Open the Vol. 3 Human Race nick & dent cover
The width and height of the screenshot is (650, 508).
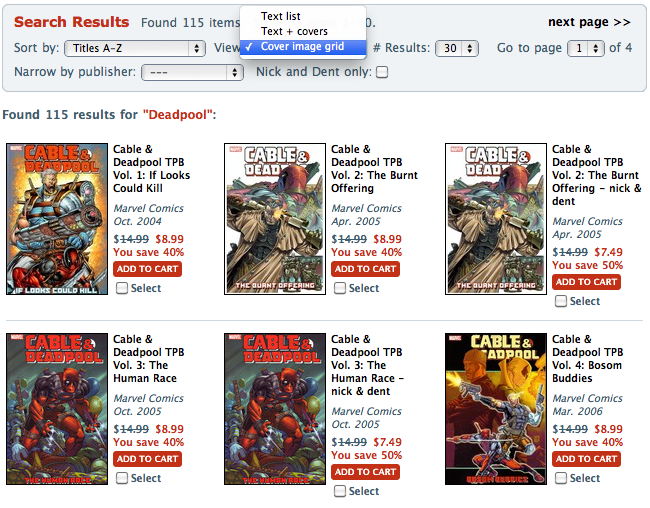click(275, 409)
